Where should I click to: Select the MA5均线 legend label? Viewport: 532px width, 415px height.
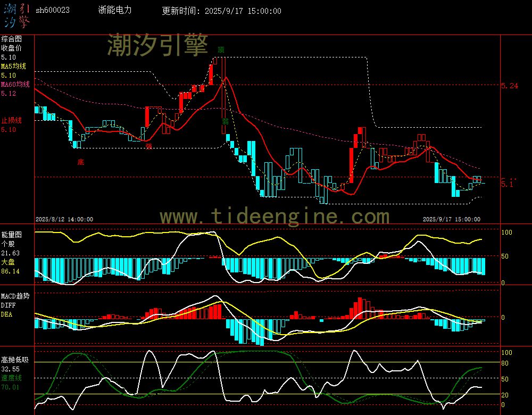14,66
